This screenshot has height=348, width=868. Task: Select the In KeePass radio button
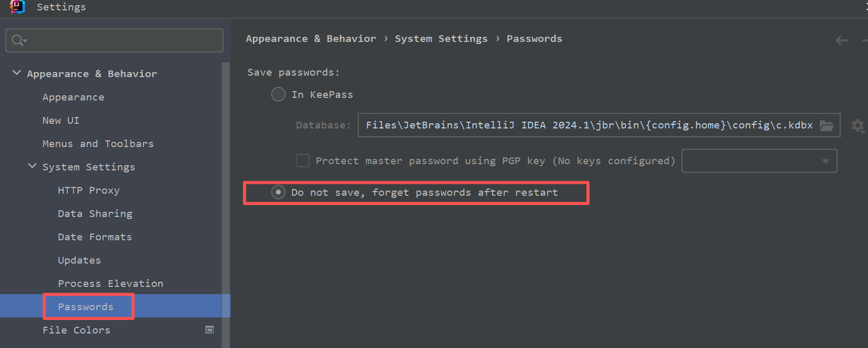278,94
